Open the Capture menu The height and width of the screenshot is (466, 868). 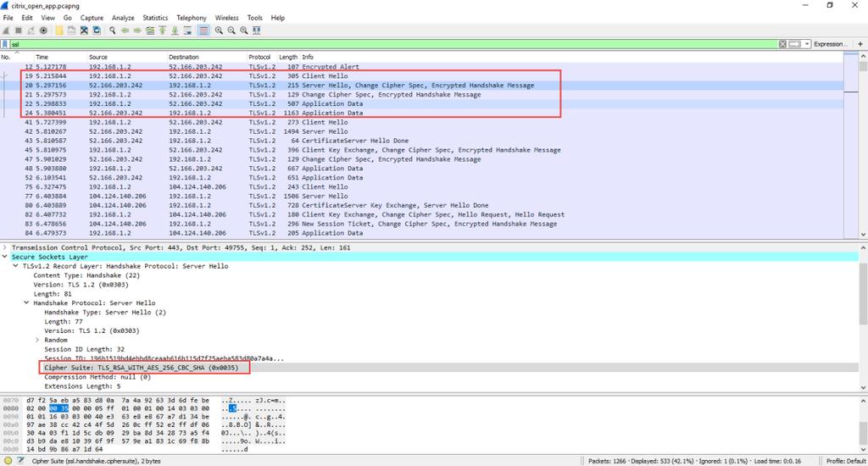pos(92,18)
